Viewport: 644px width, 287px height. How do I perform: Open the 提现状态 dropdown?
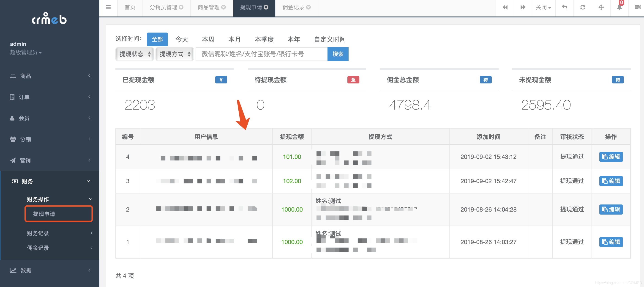134,54
